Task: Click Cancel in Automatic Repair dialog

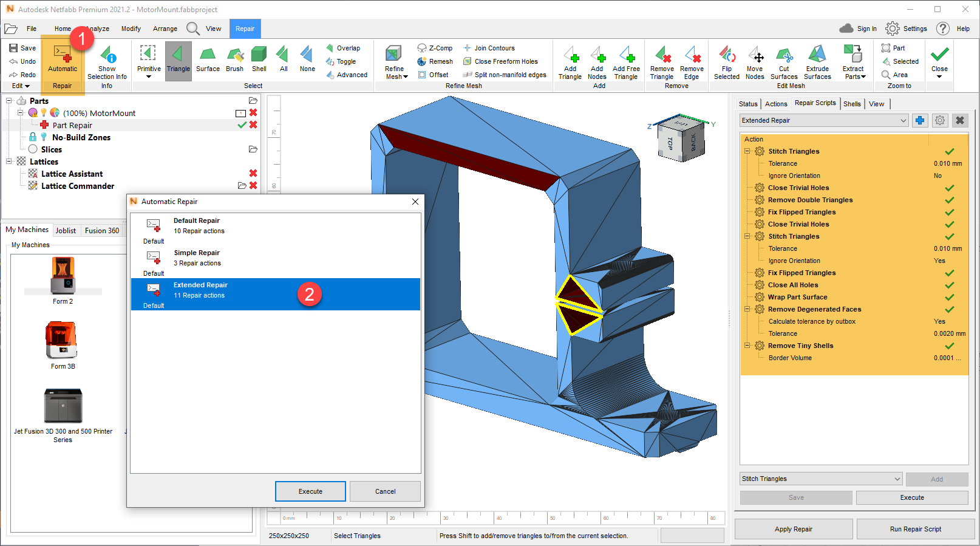Action: coord(385,491)
